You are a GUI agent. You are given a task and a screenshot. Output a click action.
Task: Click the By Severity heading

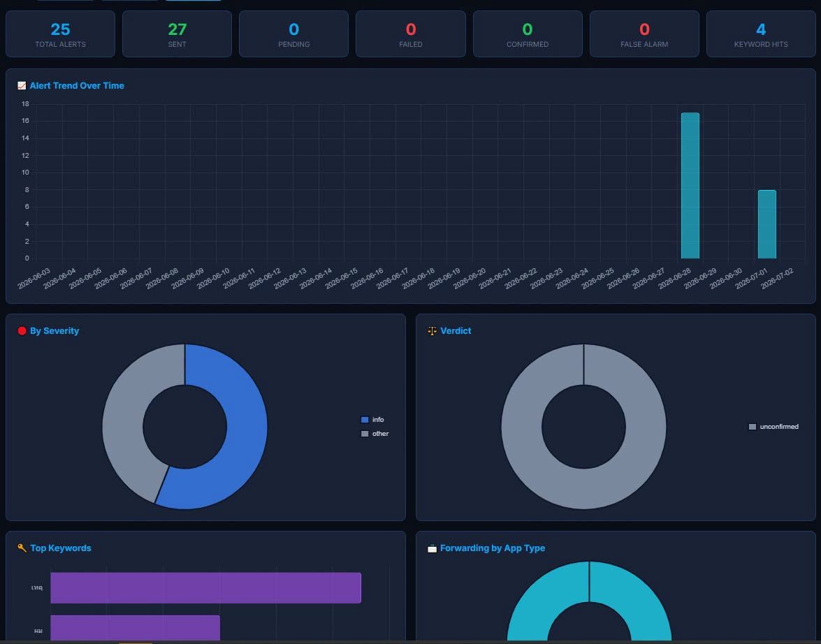55,331
